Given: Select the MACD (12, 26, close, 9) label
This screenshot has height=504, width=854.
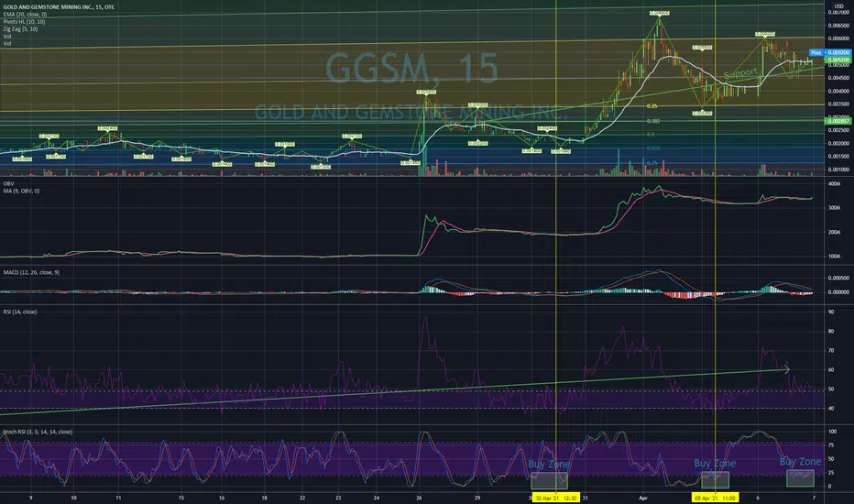Looking at the screenshot, I should pos(31,272).
